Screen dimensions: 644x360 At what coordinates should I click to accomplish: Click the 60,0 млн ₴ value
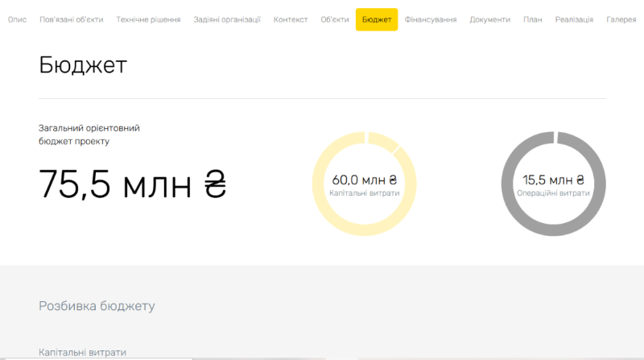point(365,180)
